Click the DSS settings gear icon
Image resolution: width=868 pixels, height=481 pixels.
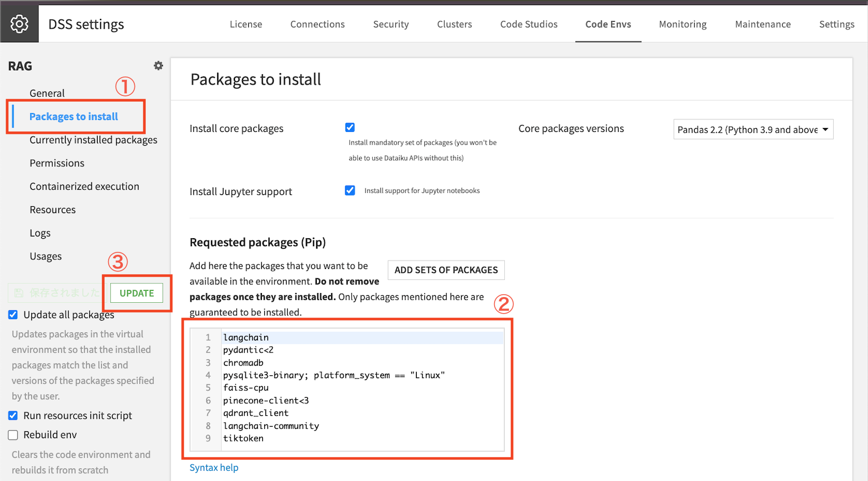(19, 24)
